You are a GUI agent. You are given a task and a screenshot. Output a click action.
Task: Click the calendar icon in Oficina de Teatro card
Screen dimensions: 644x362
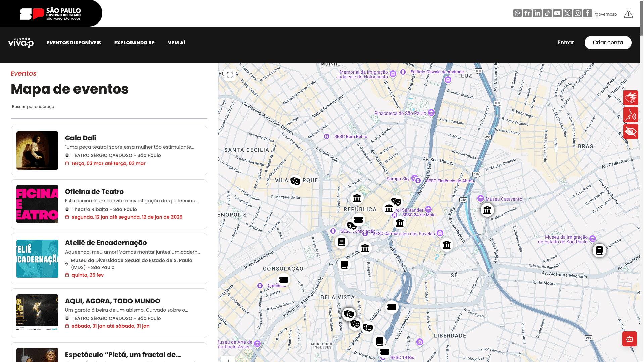click(x=67, y=217)
